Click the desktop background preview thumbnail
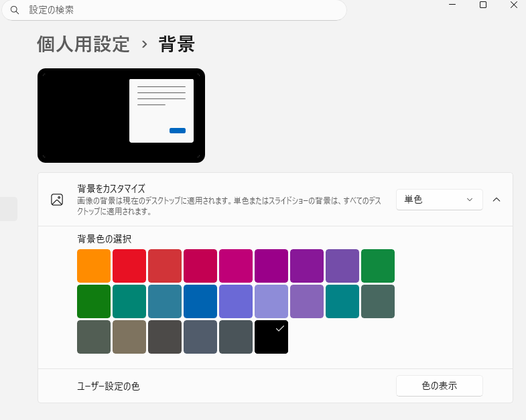This screenshot has height=420, width=526. 121,115
